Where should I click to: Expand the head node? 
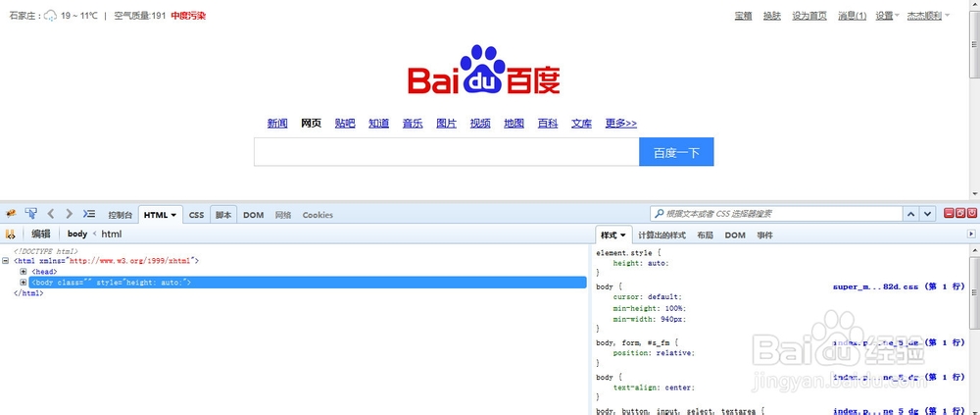[x=24, y=272]
